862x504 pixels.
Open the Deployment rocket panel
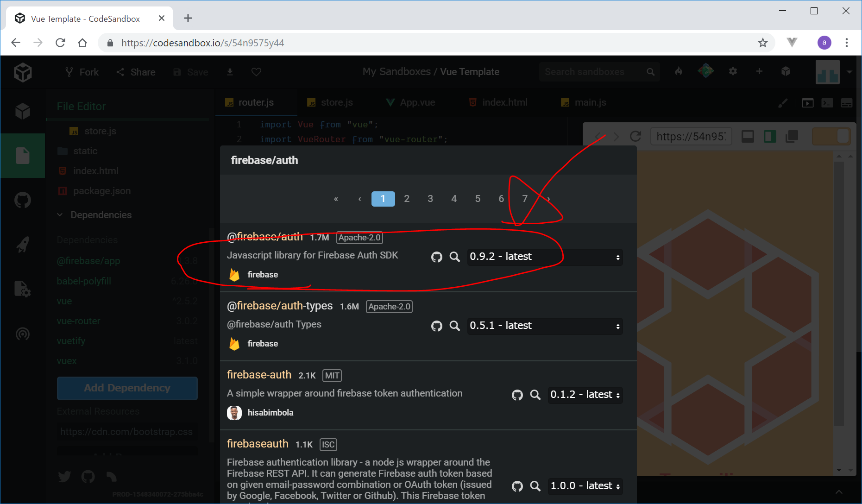pyautogui.click(x=22, y=244)
